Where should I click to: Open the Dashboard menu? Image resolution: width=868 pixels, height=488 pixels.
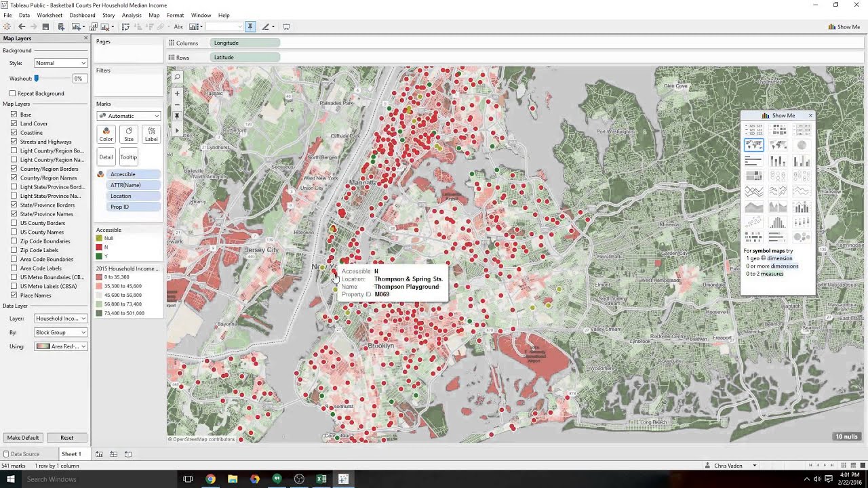click(82, 15)
